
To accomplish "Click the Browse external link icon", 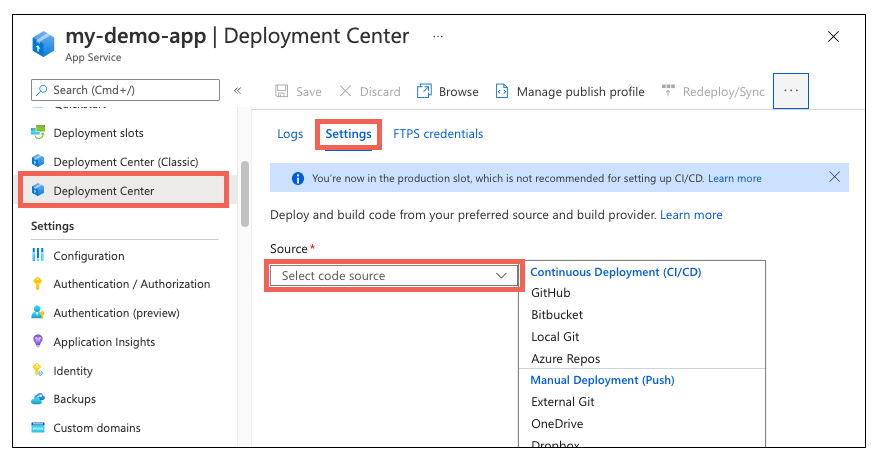I will coord(424,91).
